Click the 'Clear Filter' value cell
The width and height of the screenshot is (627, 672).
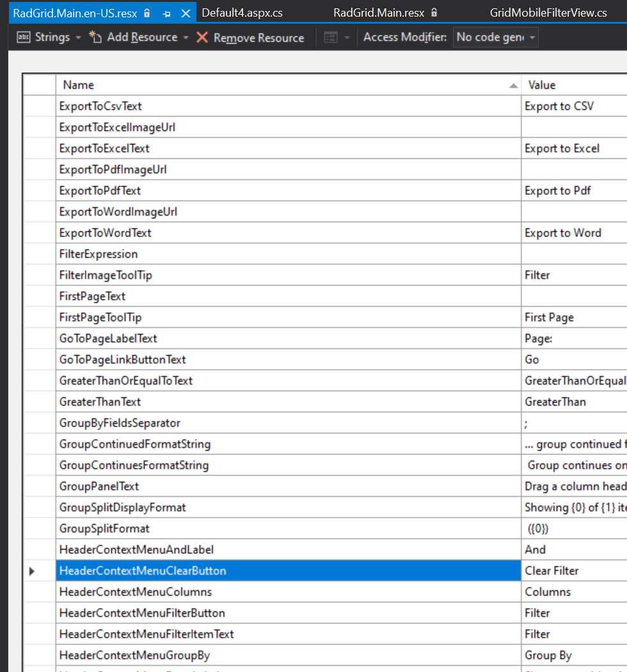click(x=575, y=570)
